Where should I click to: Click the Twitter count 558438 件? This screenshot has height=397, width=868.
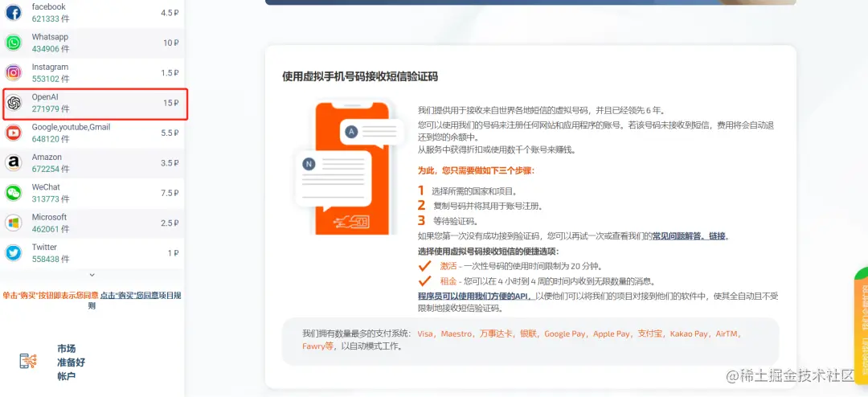51,259
